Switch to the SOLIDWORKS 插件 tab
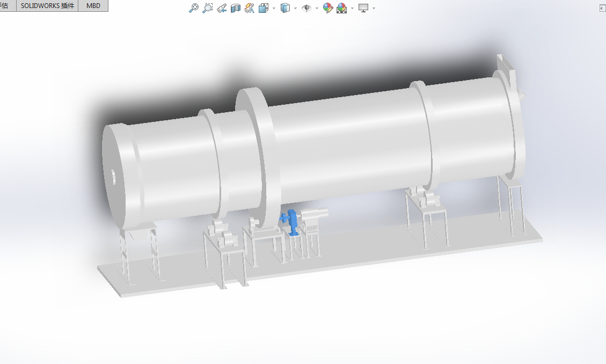The height and width of the screenshot is (364, 606). point(47,6)
